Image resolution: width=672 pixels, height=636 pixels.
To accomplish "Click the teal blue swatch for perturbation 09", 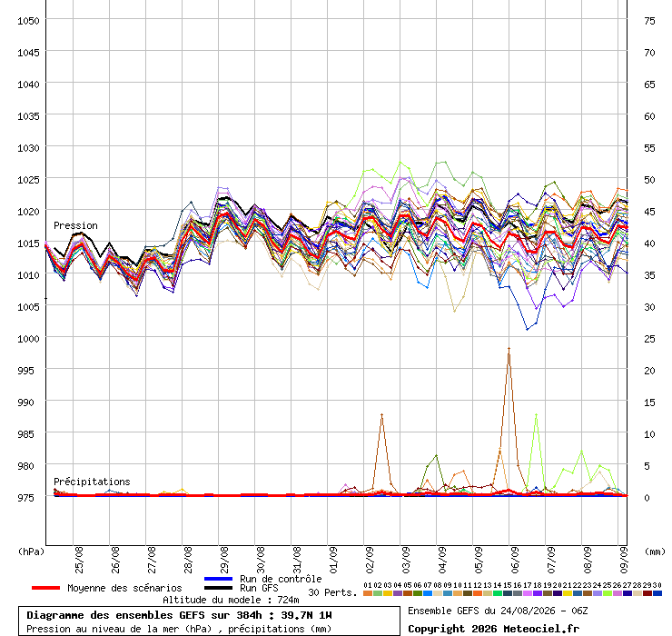I will [448, 593].
